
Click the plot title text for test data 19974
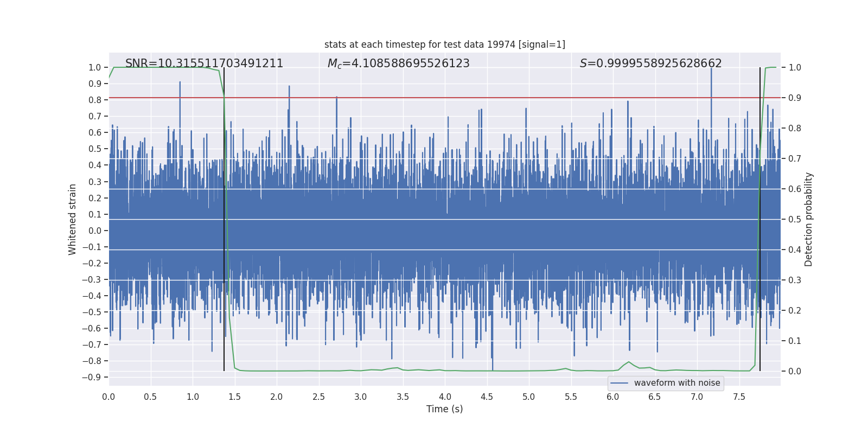(445, 44)
